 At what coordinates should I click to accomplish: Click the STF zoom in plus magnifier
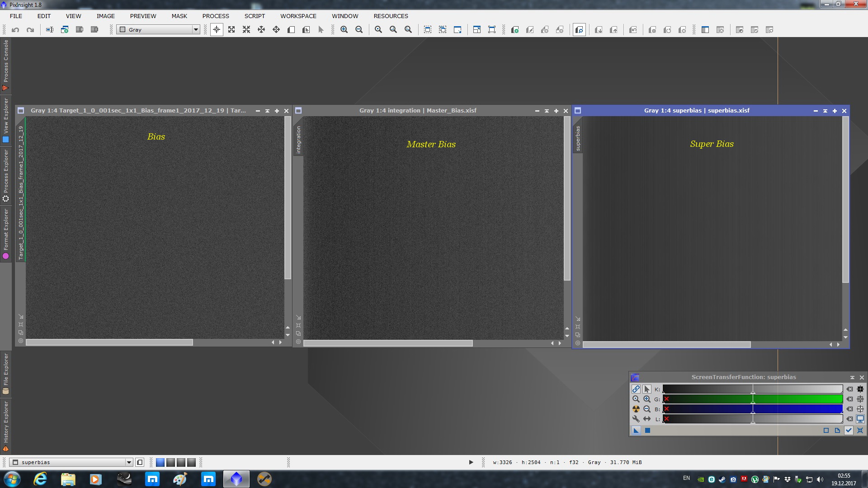647,399
